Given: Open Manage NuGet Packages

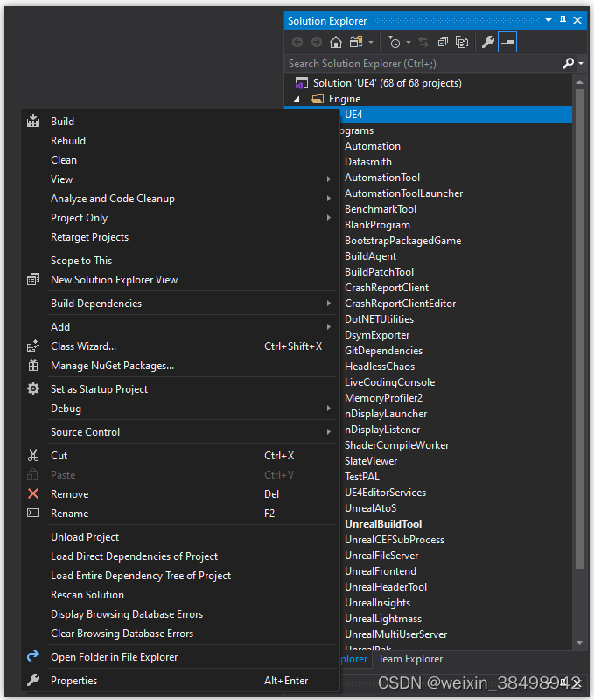Looking at the screenshot, I should (180, 366).
